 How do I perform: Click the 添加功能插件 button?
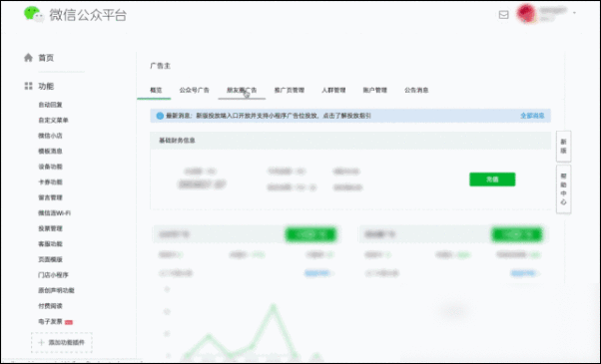pyautogui.click(x=62, y=343)
